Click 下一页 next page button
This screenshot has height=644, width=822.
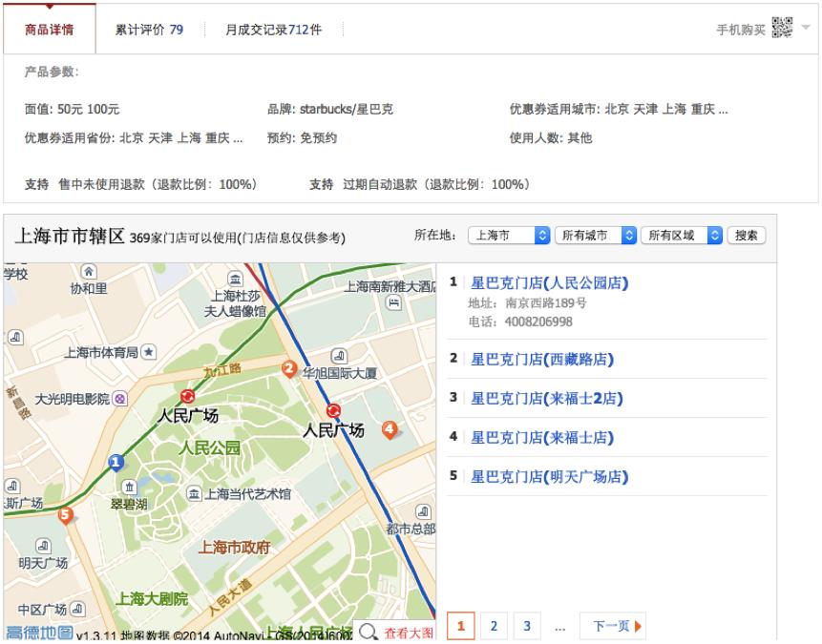pos(612,626)
